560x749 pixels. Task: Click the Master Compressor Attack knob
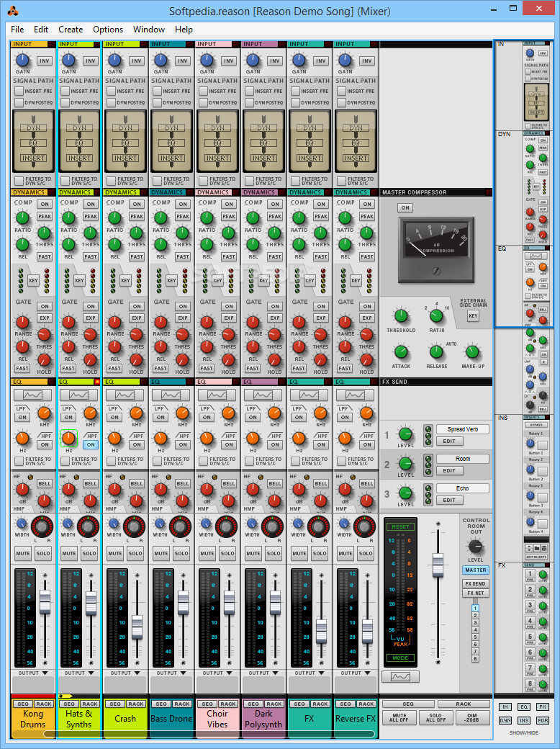(401, 352)
